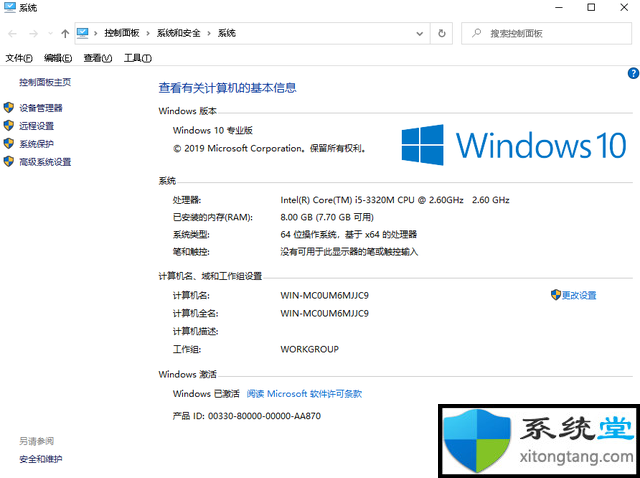This screenshot has width=640, height=478.
Task: Select 系统 breadcrumb in address bar
Action: 227,33
